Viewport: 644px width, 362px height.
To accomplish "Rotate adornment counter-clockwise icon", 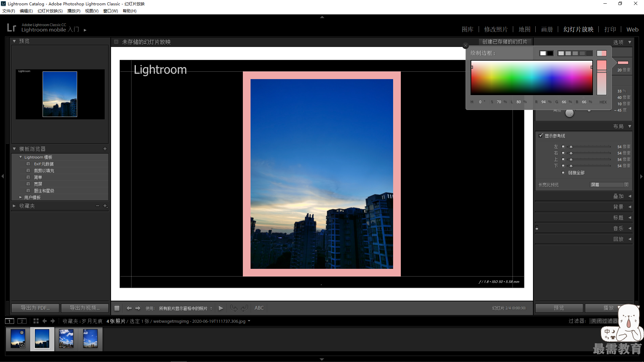I will pyautogui.click(x=234, y=308).
